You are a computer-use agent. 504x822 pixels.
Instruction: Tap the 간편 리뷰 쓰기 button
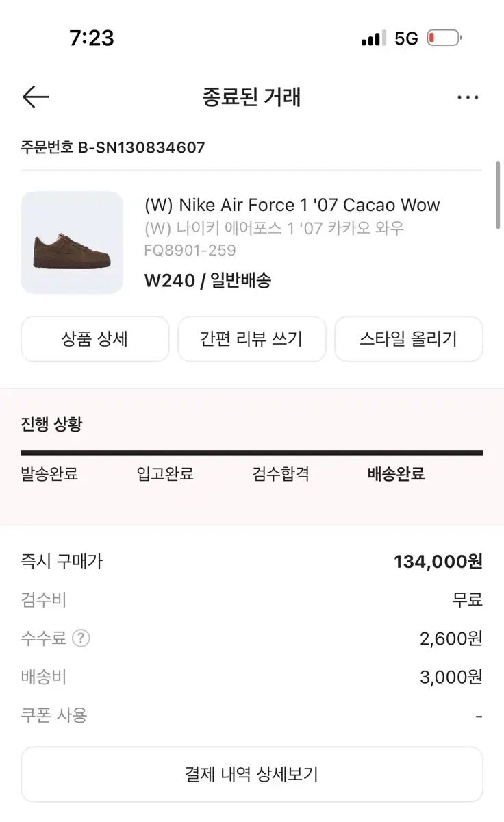click(251, 338)
